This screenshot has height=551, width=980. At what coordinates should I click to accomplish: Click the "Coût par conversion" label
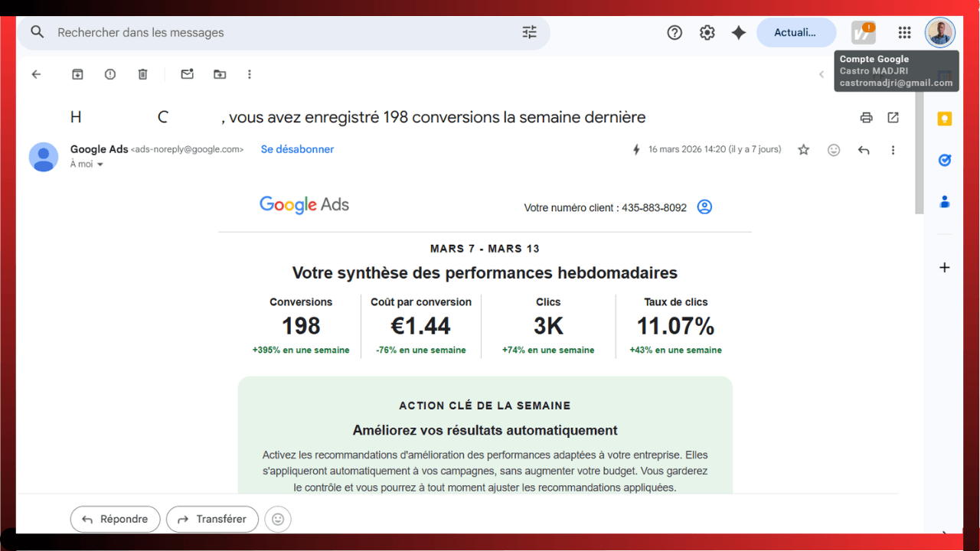click(x=421, y=302)
